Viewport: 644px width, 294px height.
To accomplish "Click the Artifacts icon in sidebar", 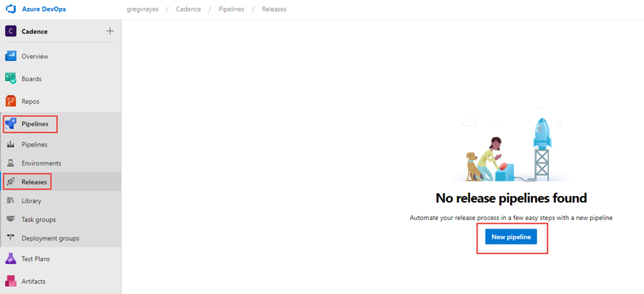I will coord(11,281).
